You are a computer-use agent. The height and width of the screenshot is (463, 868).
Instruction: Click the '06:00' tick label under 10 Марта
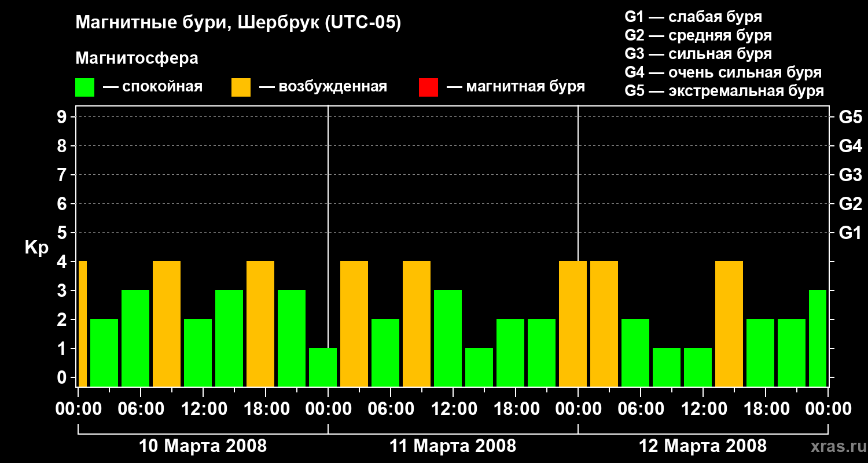[x=141, y=409]
